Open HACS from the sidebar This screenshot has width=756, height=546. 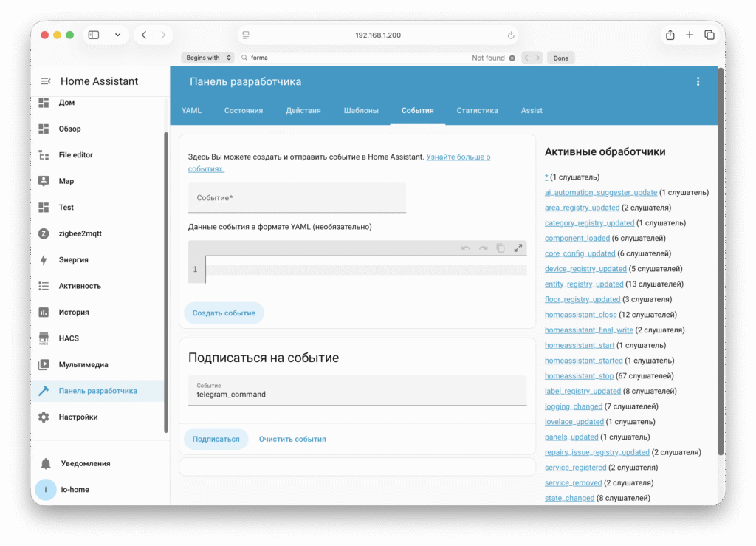point(69,338)
